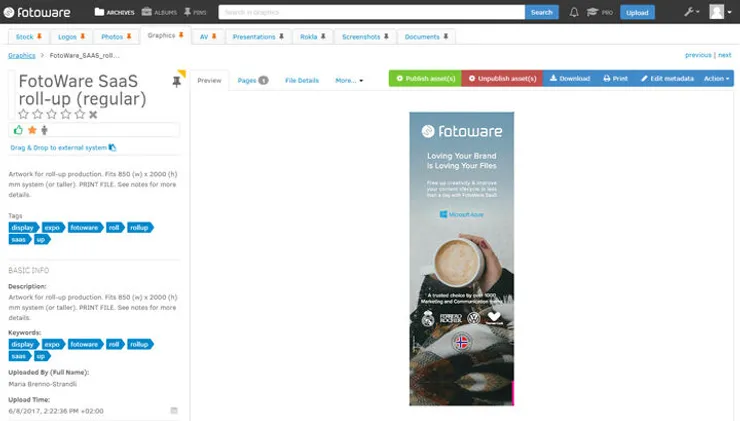Open the notifications bell
This screenshot has width=740, height=421.
pos(574,12)
